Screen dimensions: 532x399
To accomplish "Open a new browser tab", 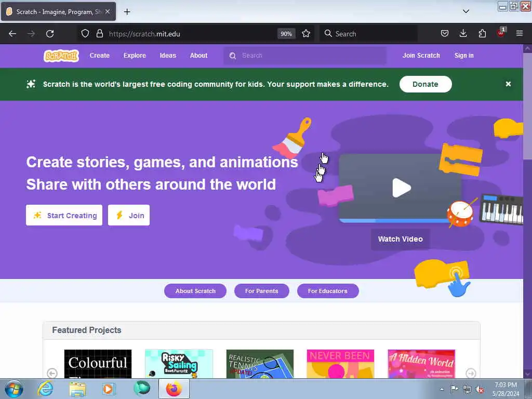I will 127,12.
